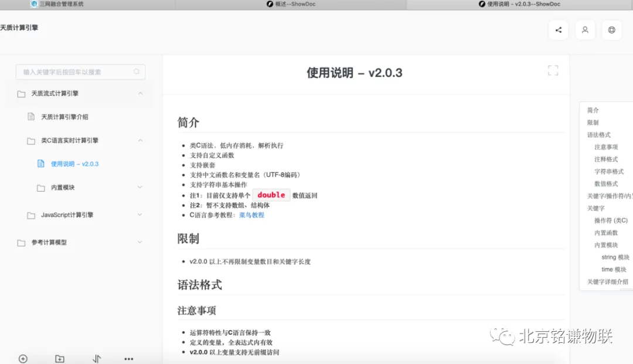This screenshot has height=364, width=633.
Task: Open the 菜鸟教程 link
Action: 251,215
